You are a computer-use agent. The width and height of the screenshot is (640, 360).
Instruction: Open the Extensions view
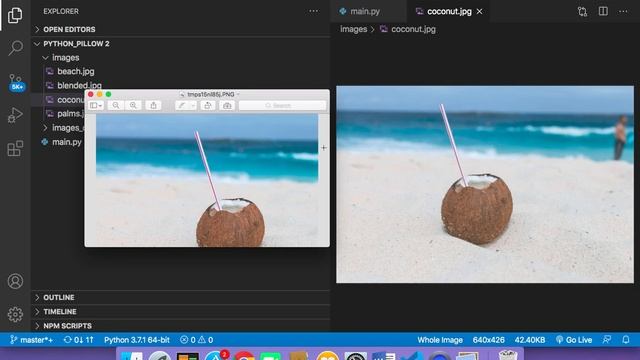(15, 148)
